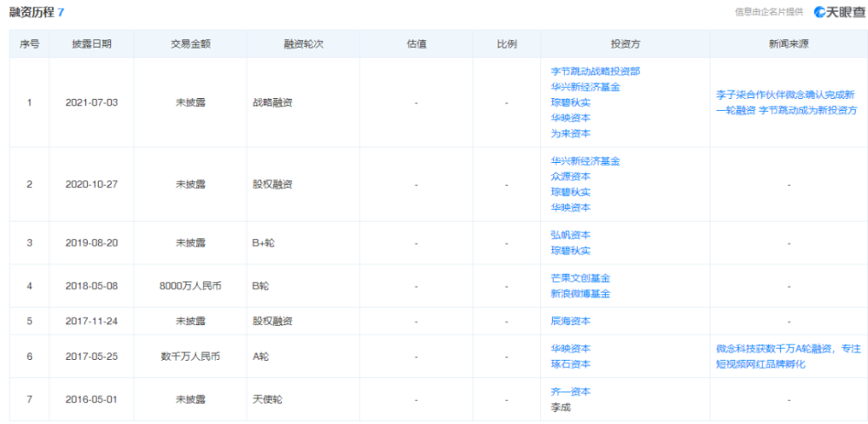
Task: Click 李成 angel investor name
Action: (x=561, y=408)
